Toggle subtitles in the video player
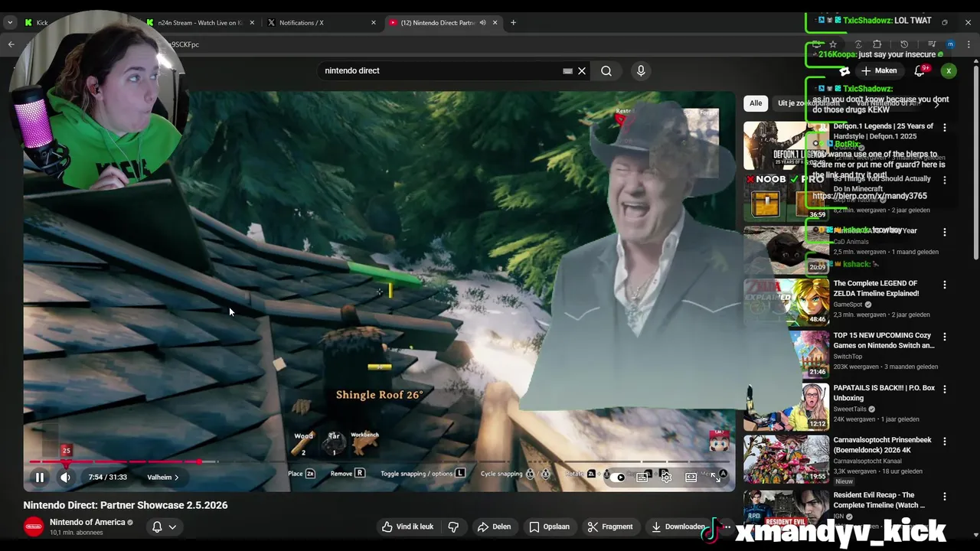Screen dimensions: 980x551 642,477
